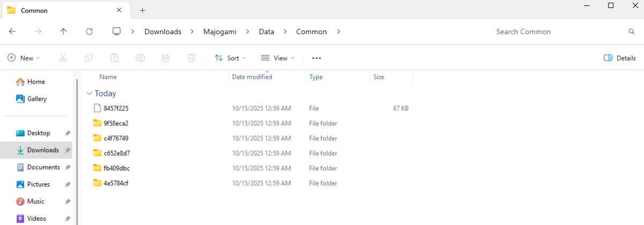This screenshot has width=644, height=225.
Task: Click Majogami in the breadcrumb path
Action: tap(220, 32)
